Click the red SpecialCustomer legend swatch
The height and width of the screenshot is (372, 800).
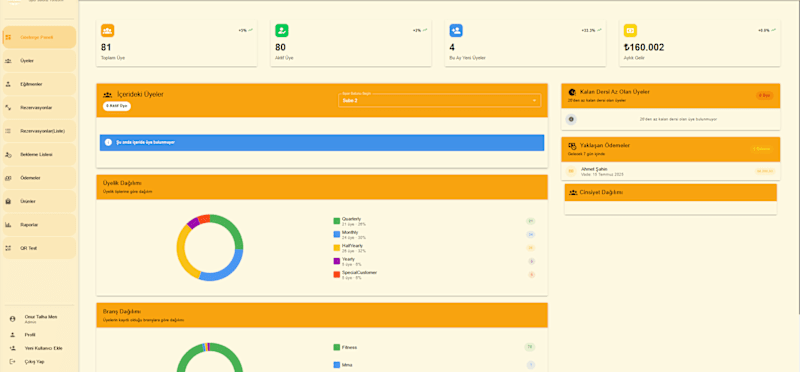(x=337, y=275)
